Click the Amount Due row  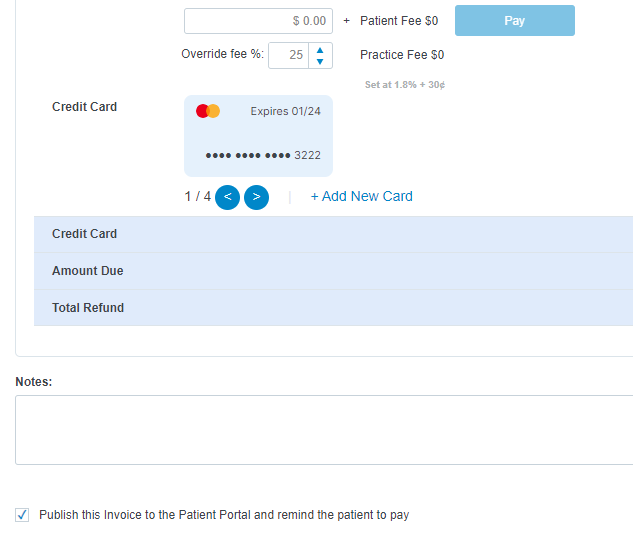[333, 271]
